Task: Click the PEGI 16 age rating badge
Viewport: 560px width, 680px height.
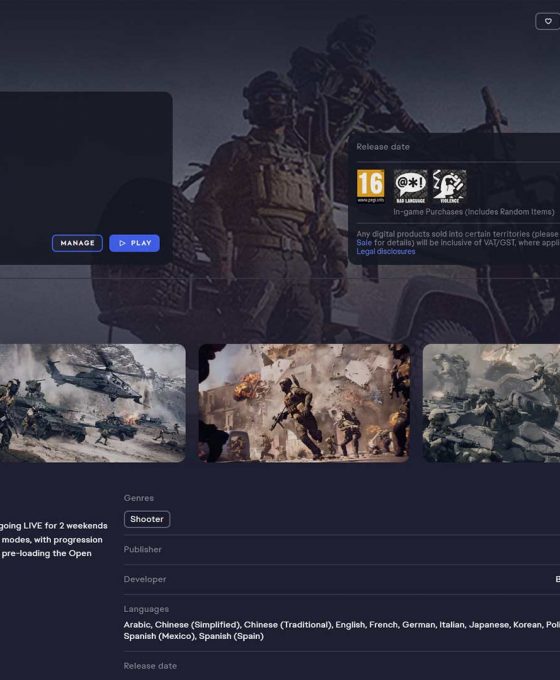Action: [x=370, y=186]
